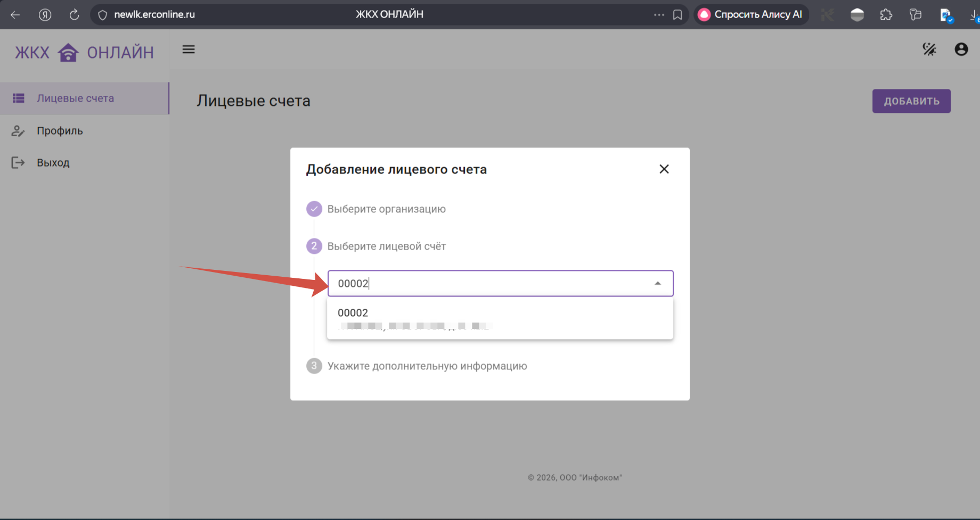Viewport: 980px width, 520px height.
Task: Click Выход to log out
Action: click(x=53, y=163)
